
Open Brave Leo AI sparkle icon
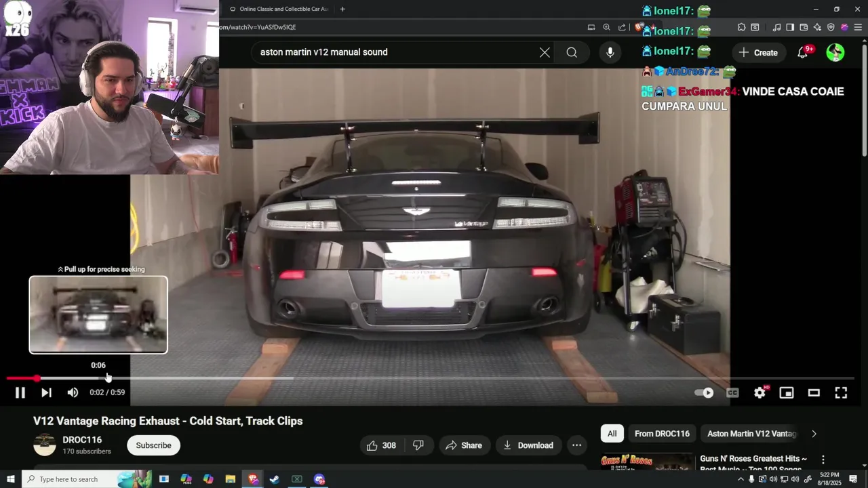tap(817, 27)
